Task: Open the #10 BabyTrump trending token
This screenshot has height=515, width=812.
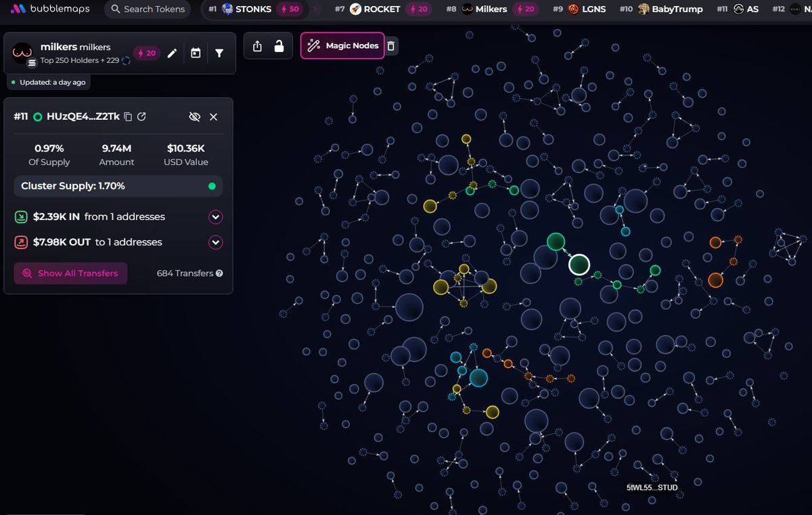Action: [661, 9]
